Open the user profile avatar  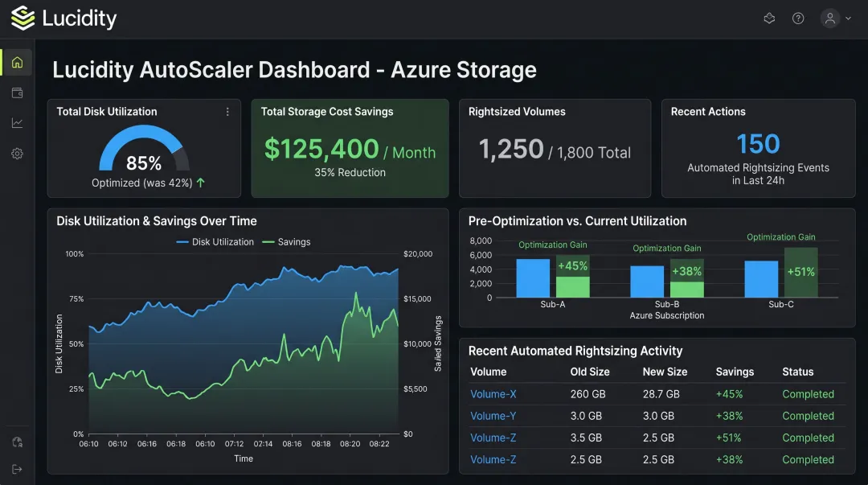pyautogui.click(x=829, y=18)
